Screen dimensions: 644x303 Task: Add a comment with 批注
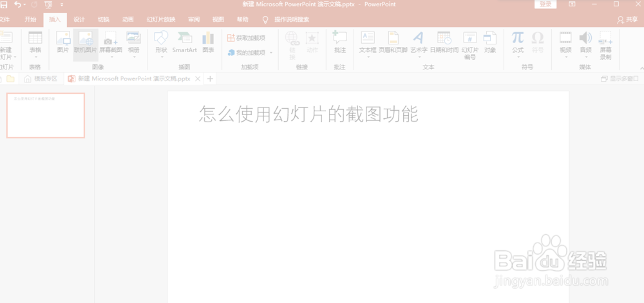tap(340, 42)
